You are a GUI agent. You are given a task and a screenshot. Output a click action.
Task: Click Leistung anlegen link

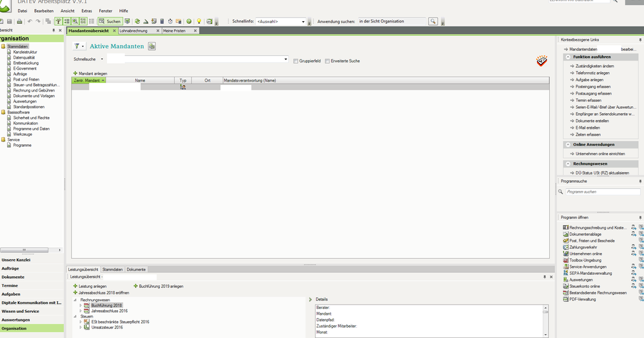(x=92, y=286)
